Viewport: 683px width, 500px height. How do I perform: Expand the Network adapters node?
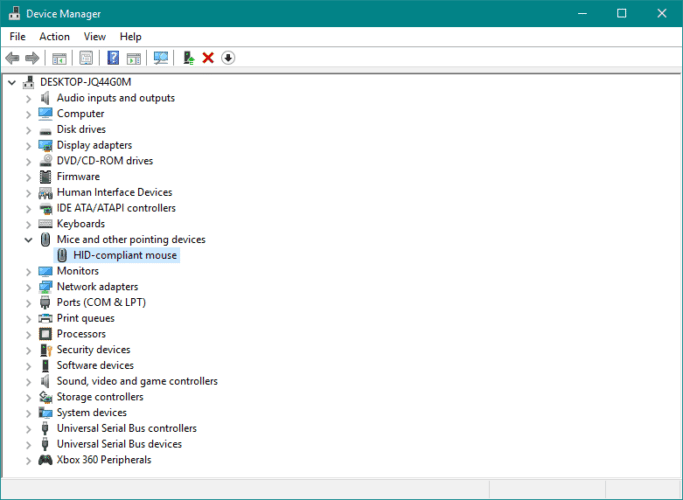click(x=29, y=287)
